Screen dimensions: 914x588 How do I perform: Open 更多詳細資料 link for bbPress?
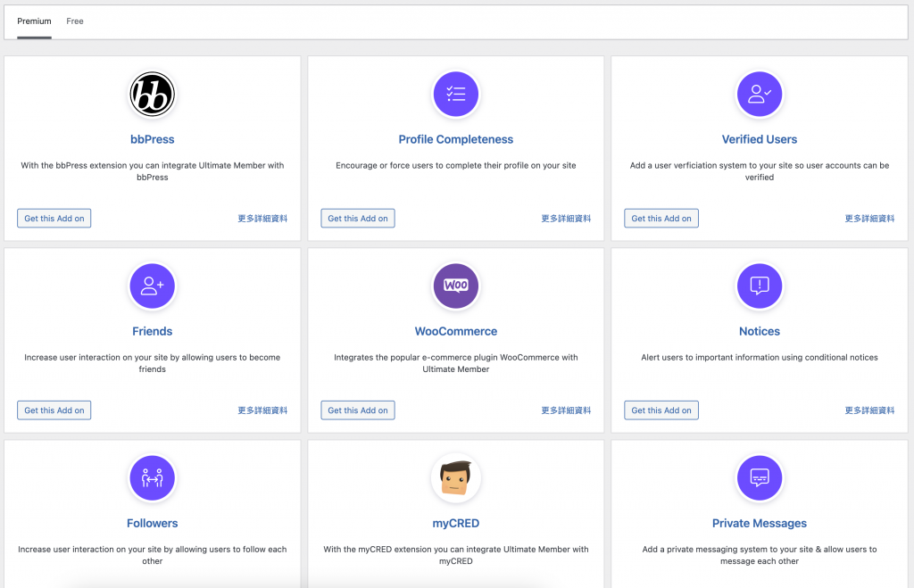coord(262,219)
